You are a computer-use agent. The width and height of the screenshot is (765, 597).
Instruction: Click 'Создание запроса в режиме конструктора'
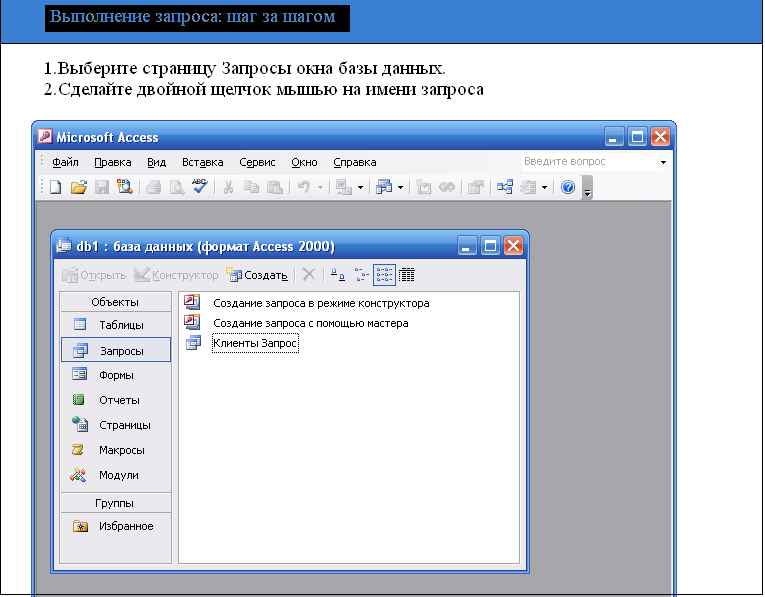tap(307, 303)
